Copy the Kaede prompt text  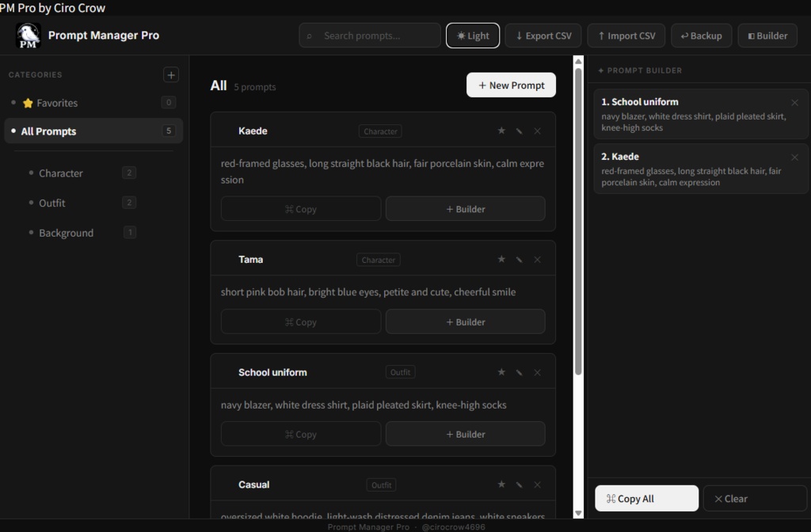[x=300, y=209]
